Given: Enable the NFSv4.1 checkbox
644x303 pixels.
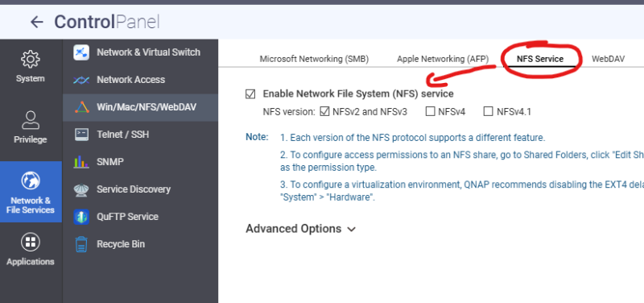Looking at the screenshot, I should [488, 111].
